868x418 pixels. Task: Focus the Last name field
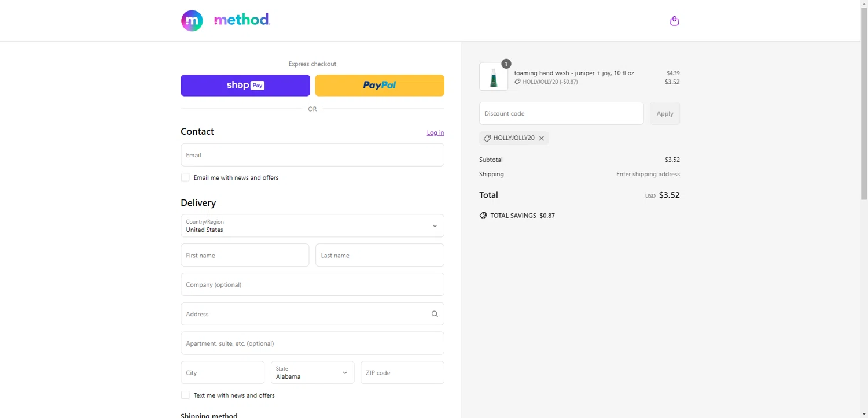(380, 255)
